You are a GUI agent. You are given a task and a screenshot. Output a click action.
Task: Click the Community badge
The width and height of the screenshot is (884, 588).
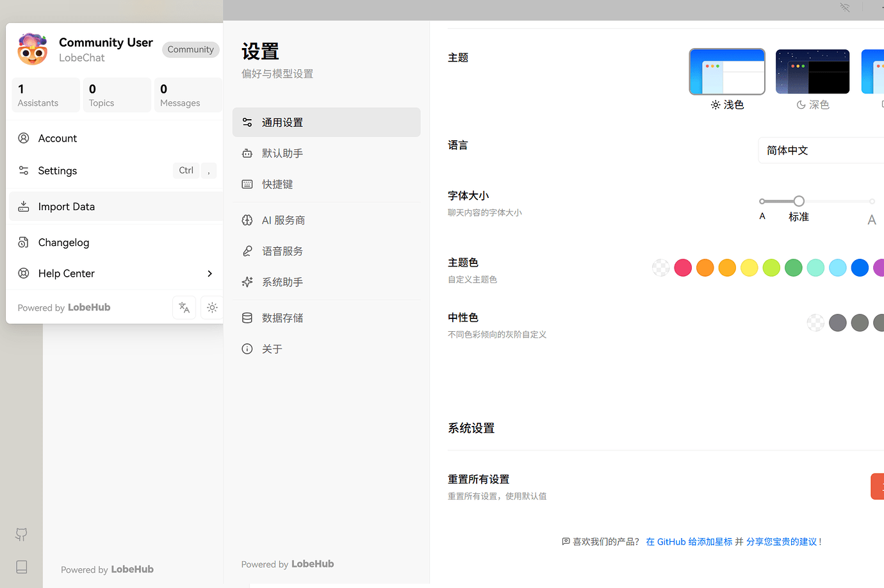pos(190,49)
